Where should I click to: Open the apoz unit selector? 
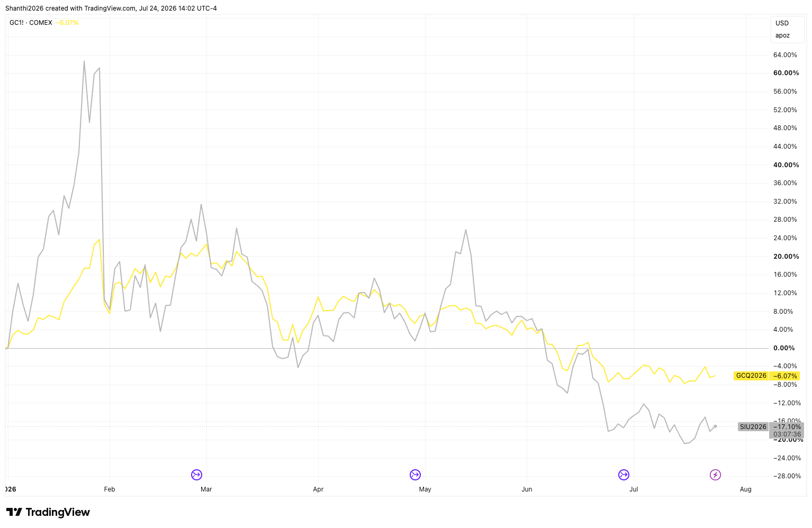point(782,35)
